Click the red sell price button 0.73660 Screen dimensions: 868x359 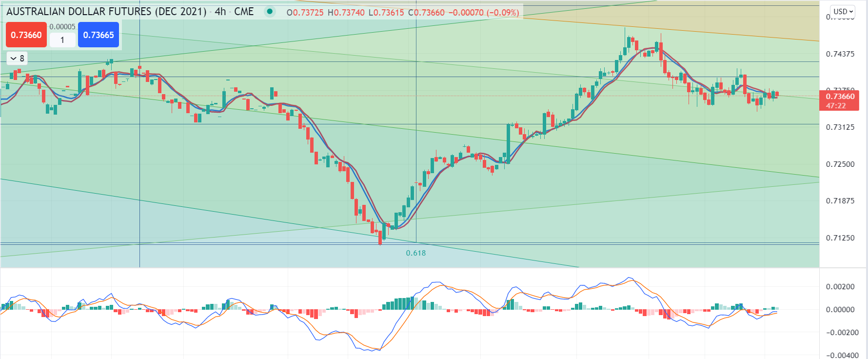click(26, 35)
